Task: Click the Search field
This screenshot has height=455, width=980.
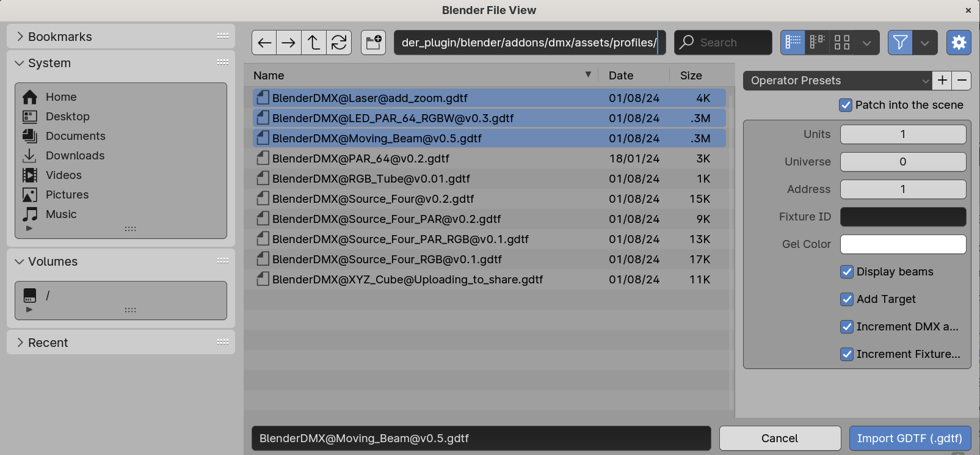Action: (x=723, y=43)
